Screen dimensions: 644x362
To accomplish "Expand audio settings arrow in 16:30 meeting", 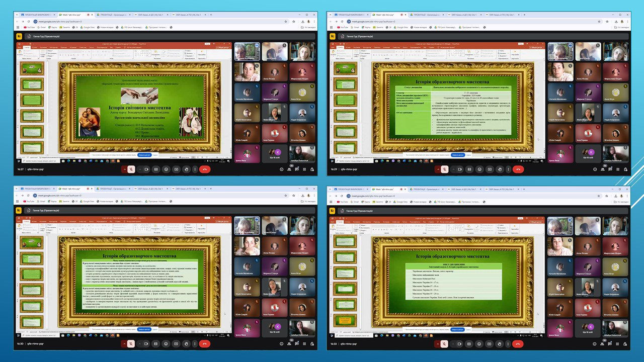I will click(125, 344).
